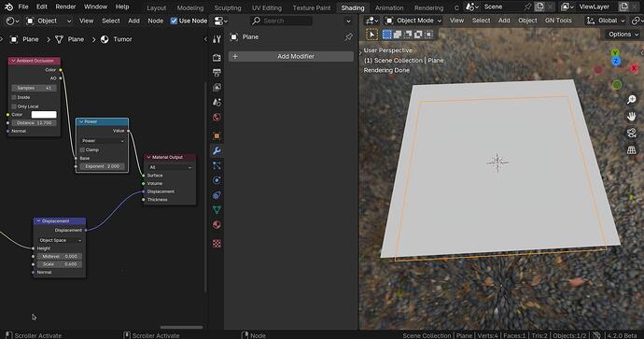Open the Object Space dropdown

(x=60, y=240)
